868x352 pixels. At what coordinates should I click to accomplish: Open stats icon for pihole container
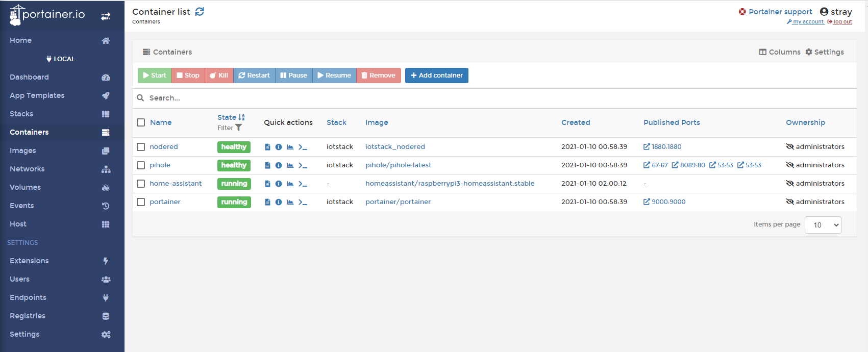point(290,165)
